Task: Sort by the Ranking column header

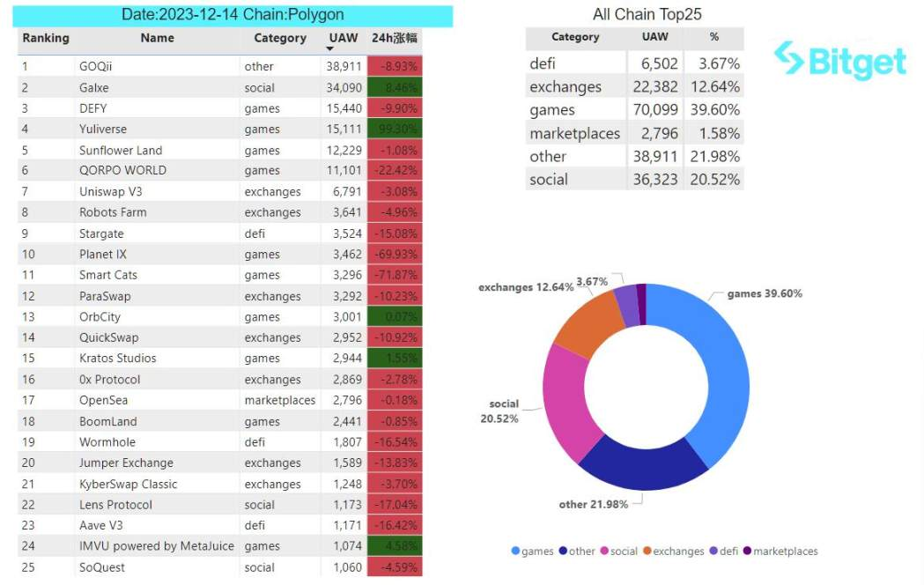Action: 46,38
